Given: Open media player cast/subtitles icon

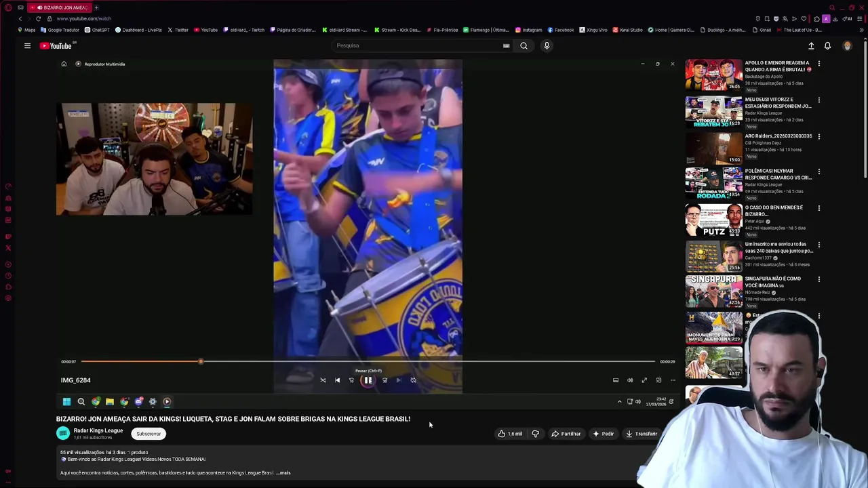Looking at the screenshot, I should [x=616, y=380].
